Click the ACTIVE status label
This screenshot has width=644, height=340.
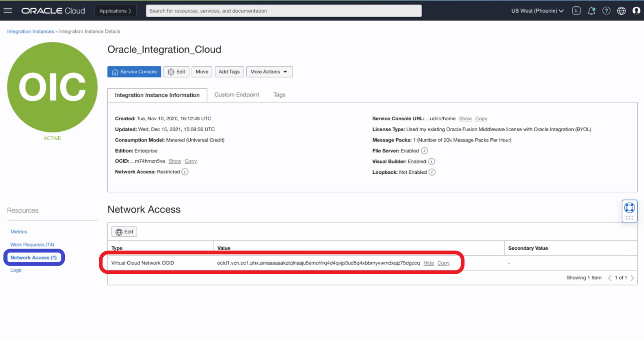click(52, 138)
